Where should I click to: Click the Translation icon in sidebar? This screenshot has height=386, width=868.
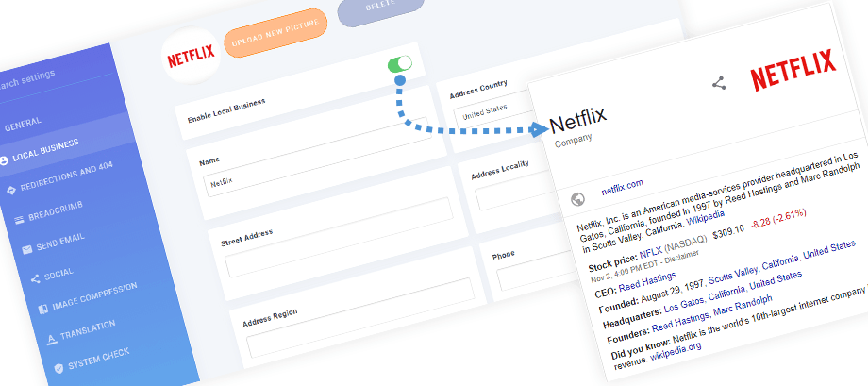(x=52, y=339)
